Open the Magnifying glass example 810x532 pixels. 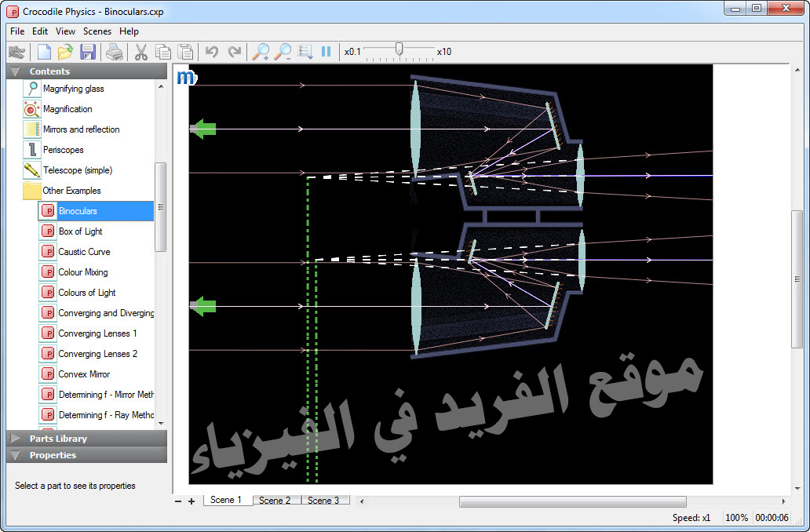[x=73, y=89]
